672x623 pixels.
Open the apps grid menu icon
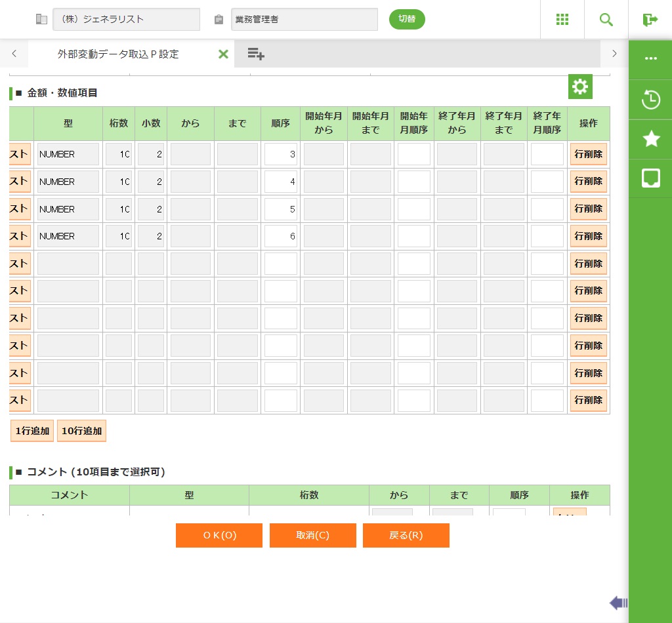click(562, 20)
